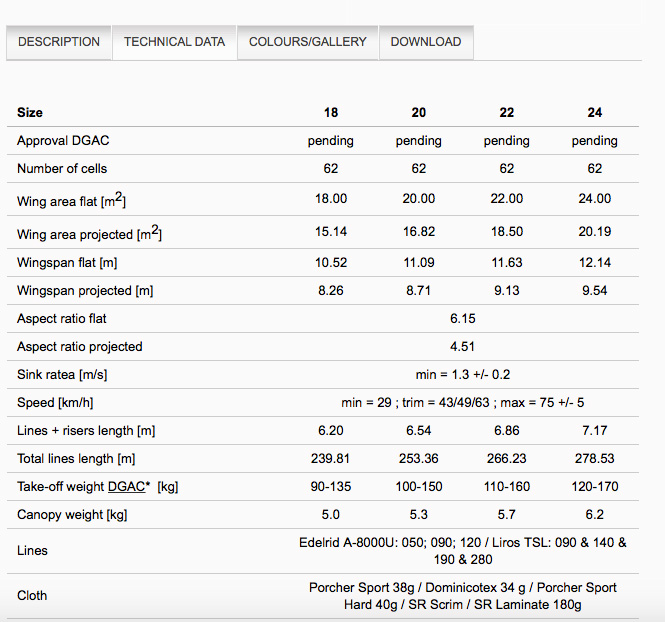Open the DESCRIPTION tab
Screen dimensions: 665x622
[59, 42]
